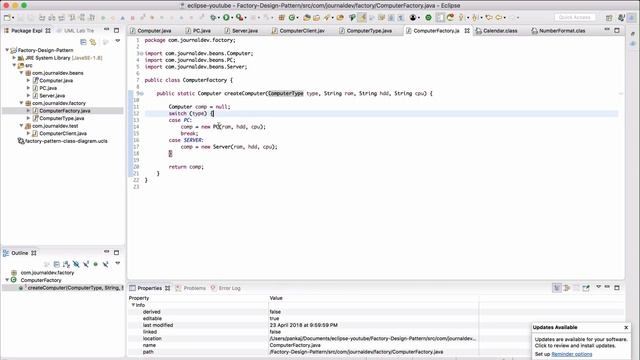Toggle Hide Non-Public Members green dot in Outline

(x=96, y=264)
